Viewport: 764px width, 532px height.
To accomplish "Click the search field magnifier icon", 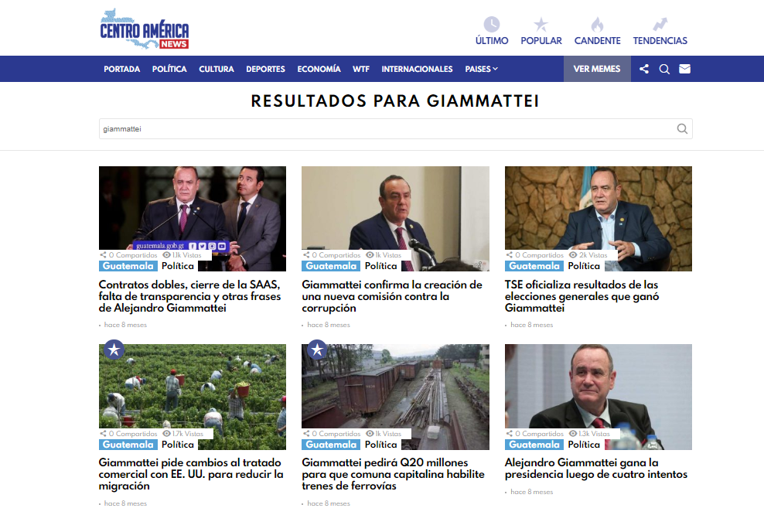I will 682,128.
